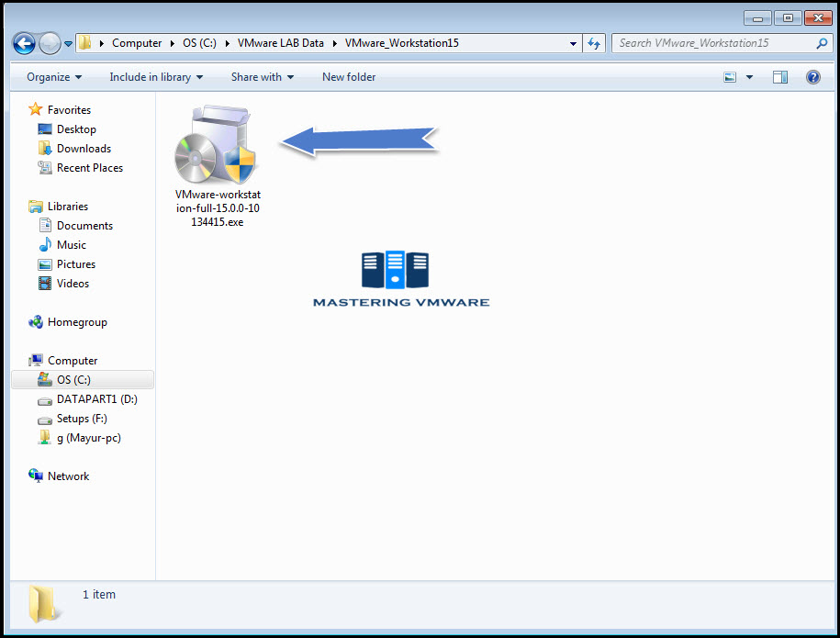
Task: Click the Homegroup icon
Action: [36, 322]
